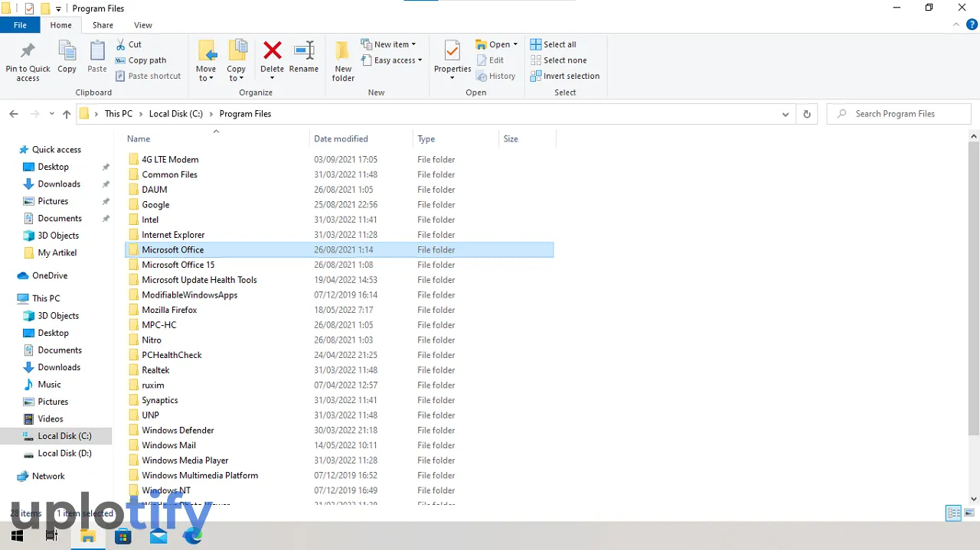Switch to details view layout icon
The height and width of the screenshot is (550, 980).
click(x=953, y=513)
